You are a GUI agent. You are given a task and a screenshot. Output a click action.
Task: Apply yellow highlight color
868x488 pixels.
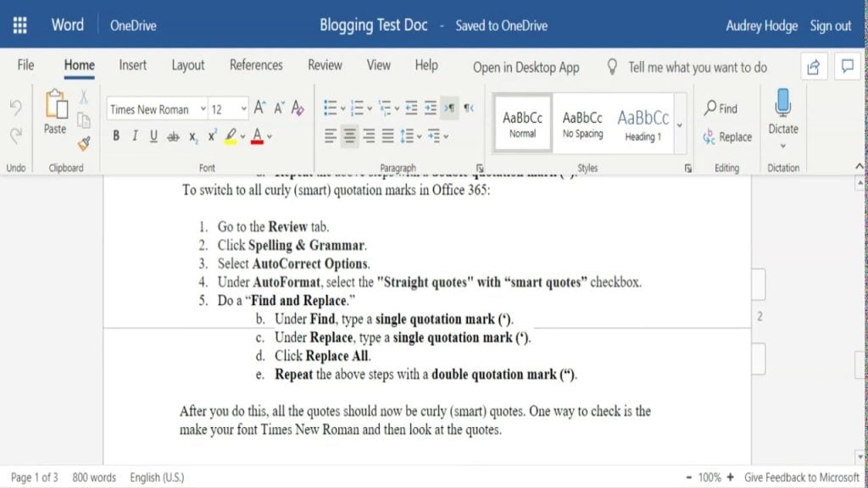[231, 136]
